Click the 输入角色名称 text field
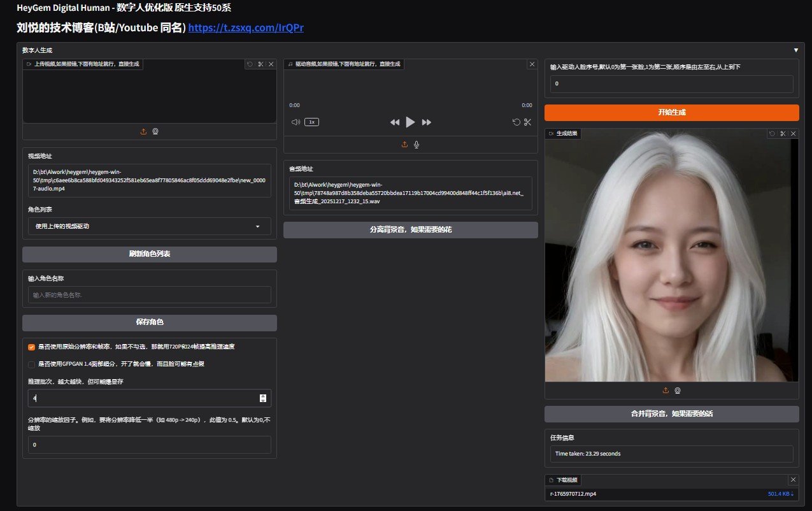 [149, 295]
